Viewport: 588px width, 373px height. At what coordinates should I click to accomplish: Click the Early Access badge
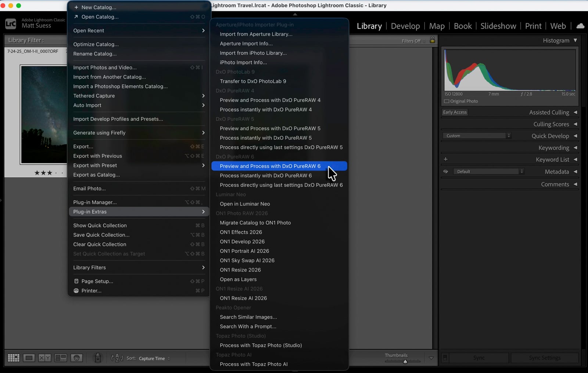pos(455,112)
